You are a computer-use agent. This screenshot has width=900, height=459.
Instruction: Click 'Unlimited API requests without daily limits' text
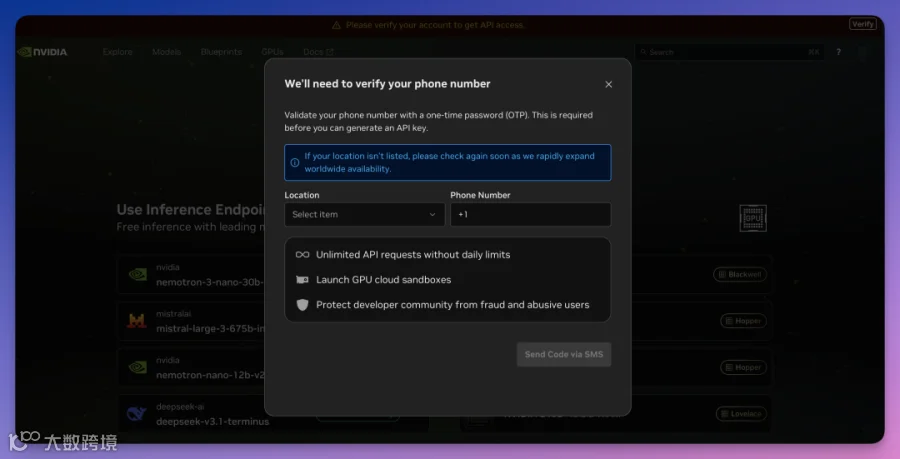[x=413, y=255]
